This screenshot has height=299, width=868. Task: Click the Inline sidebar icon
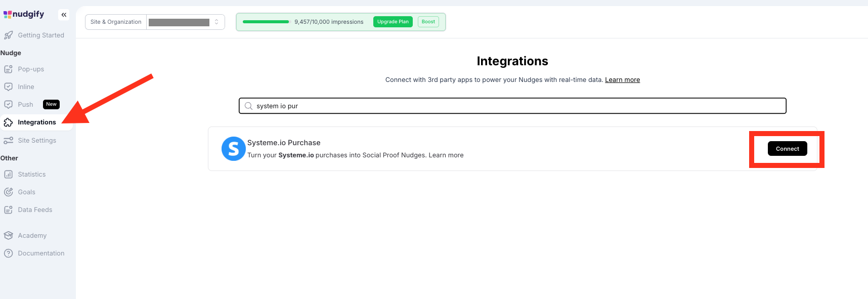point(9,87)
